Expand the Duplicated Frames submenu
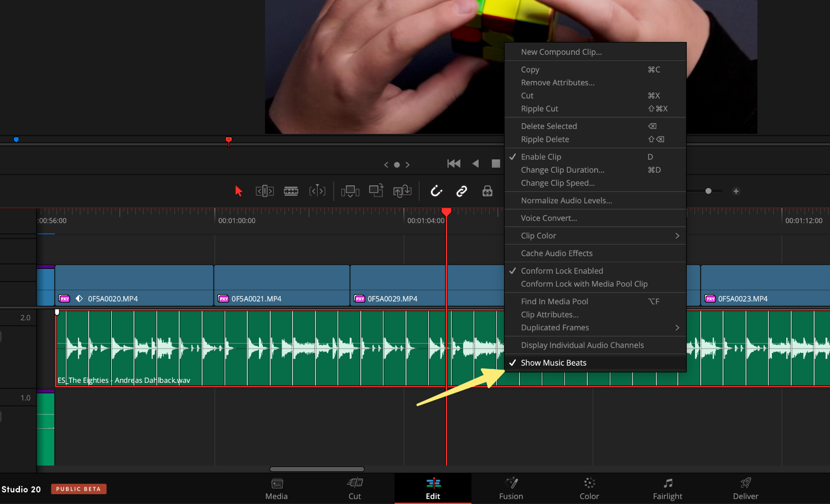This screenshot has width=830, height=504. (595, 328)
